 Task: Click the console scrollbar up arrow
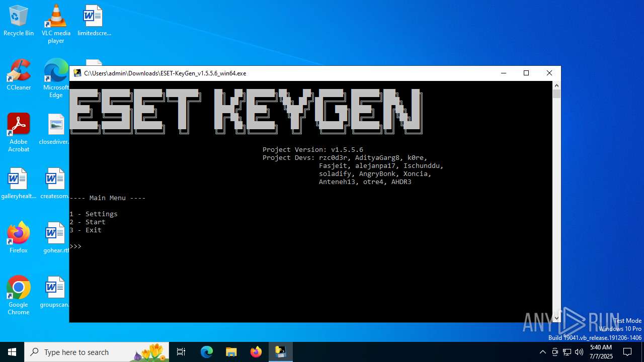[556, 85]
